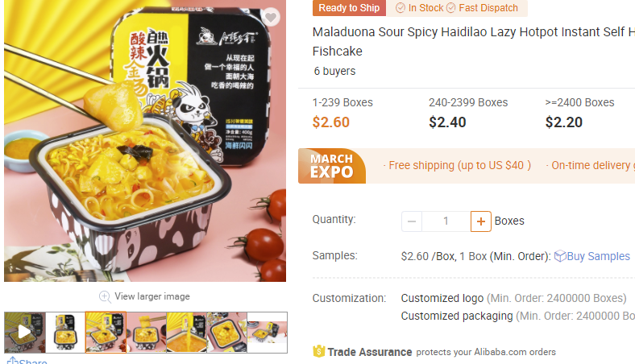Screen dimensions: 635x364
Task: Click the main hotpot product image
Action: point(145,141)
